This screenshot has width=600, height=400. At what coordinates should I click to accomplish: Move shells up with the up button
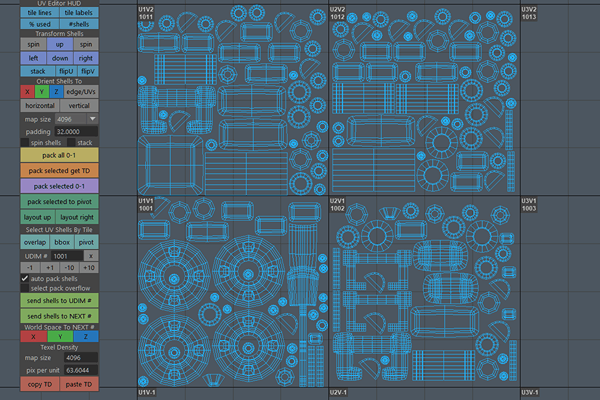[59, 45]
